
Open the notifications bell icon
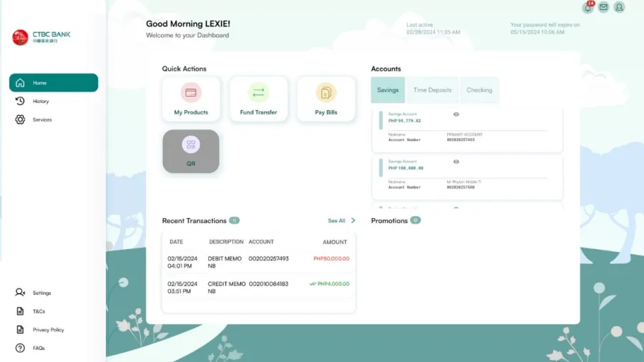588,8
